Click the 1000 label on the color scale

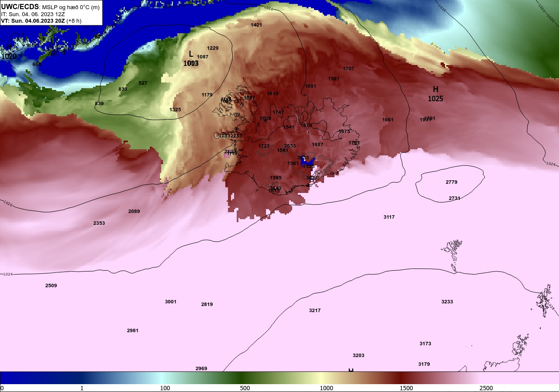pyautogui.click(x=326, y=388)
